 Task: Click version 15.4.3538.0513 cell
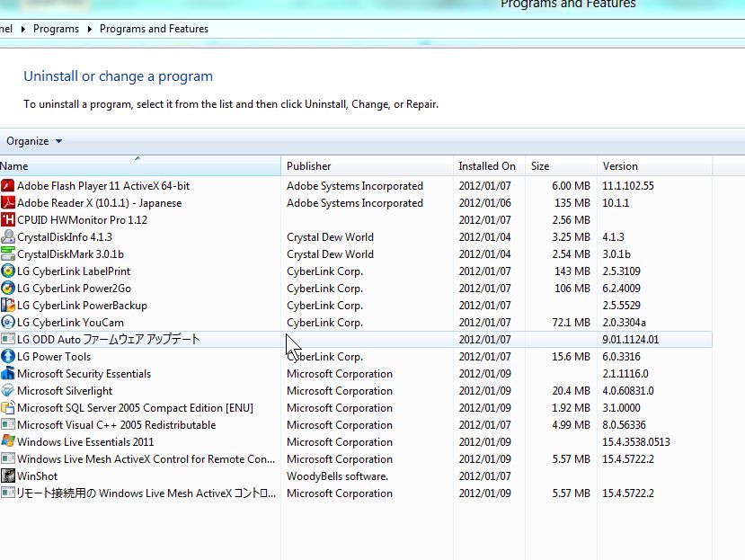tap(636, 441)
